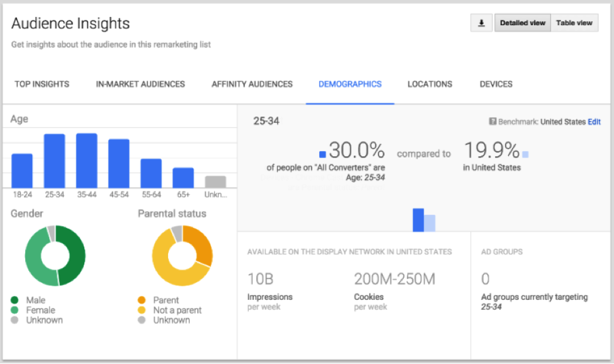Select the Female legend marker
The image size is (614, 364).
(14, 310)
